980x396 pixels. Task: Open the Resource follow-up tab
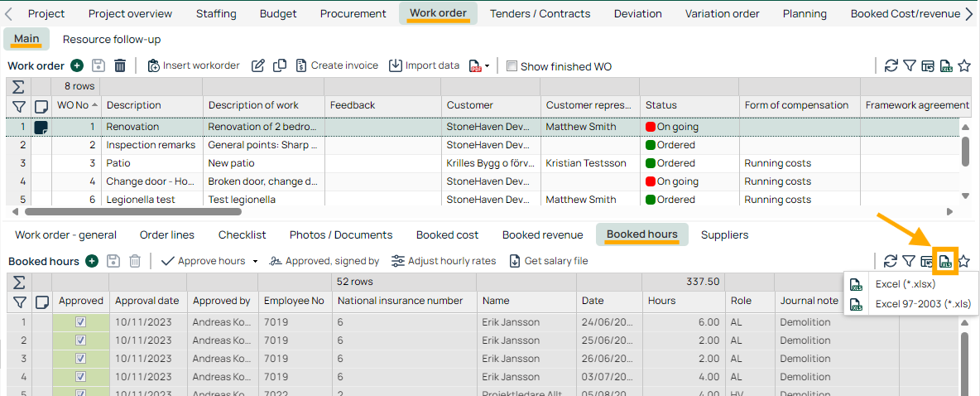point(112,40)
